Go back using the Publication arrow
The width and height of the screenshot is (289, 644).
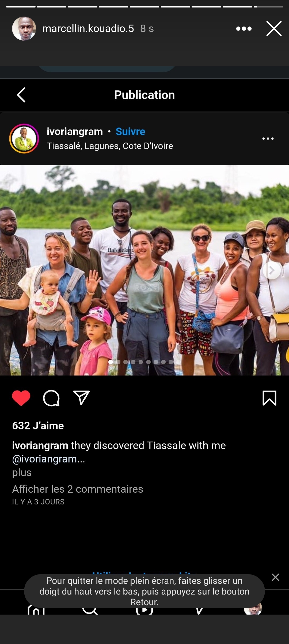click(21, 95)
